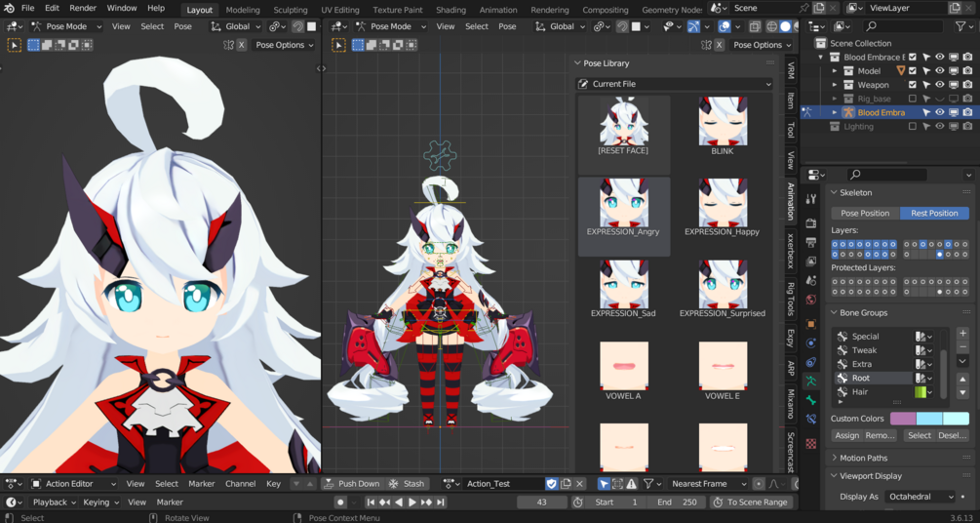Image resolution: width=980 pixels, height=523 pixels.
Task: Open the Render menu
Action: coord(83,9)
